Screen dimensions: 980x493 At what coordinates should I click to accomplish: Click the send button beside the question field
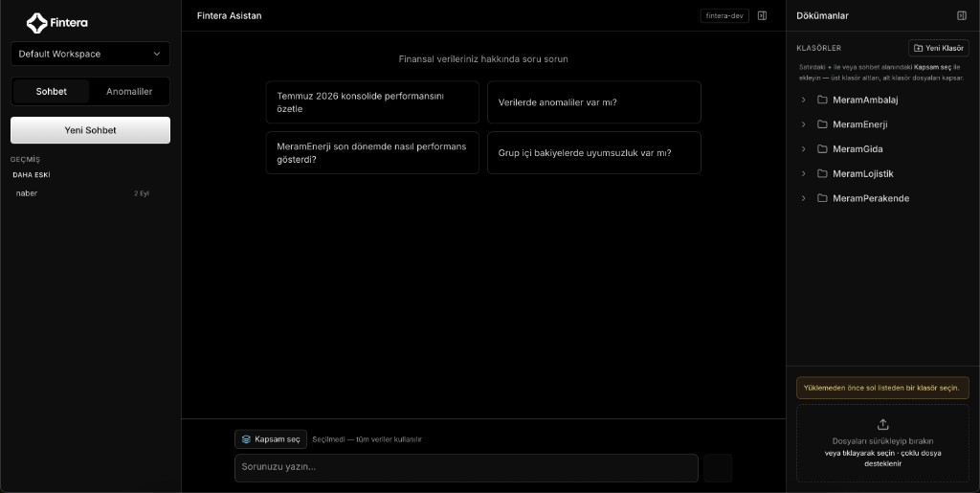point(718,468)
